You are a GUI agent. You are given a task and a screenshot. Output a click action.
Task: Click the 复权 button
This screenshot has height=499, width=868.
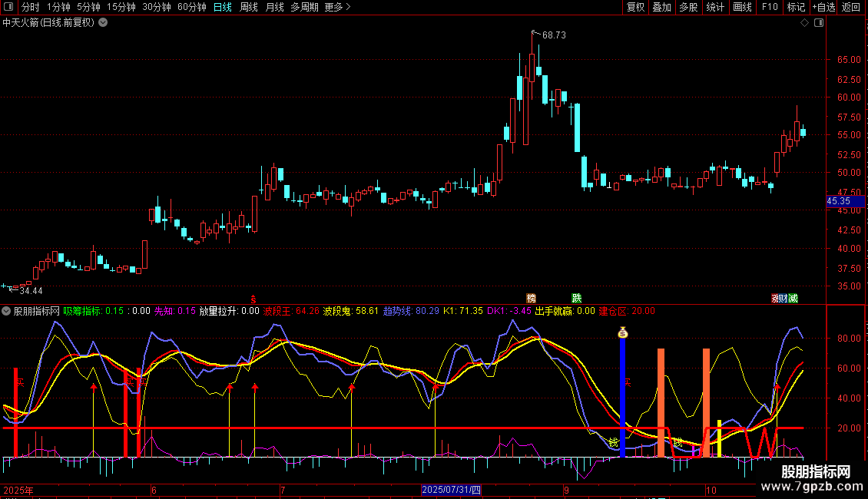coord(636,7)
